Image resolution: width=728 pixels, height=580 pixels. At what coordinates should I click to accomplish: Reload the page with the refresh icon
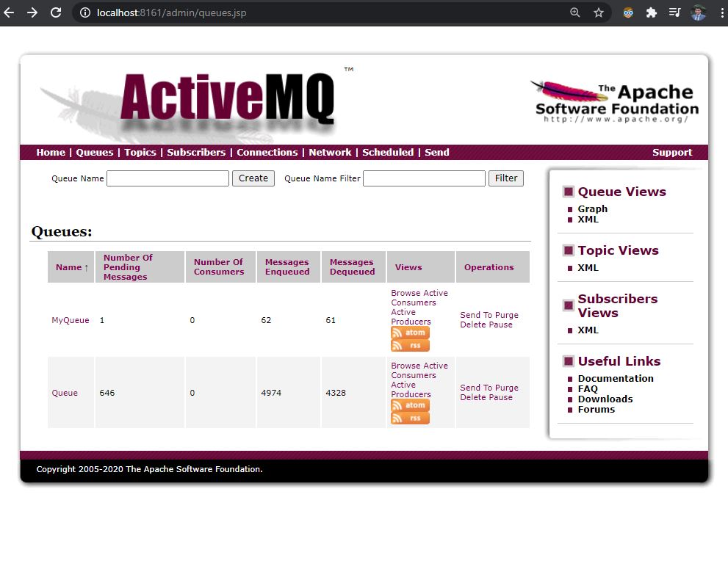pos(56,12)
